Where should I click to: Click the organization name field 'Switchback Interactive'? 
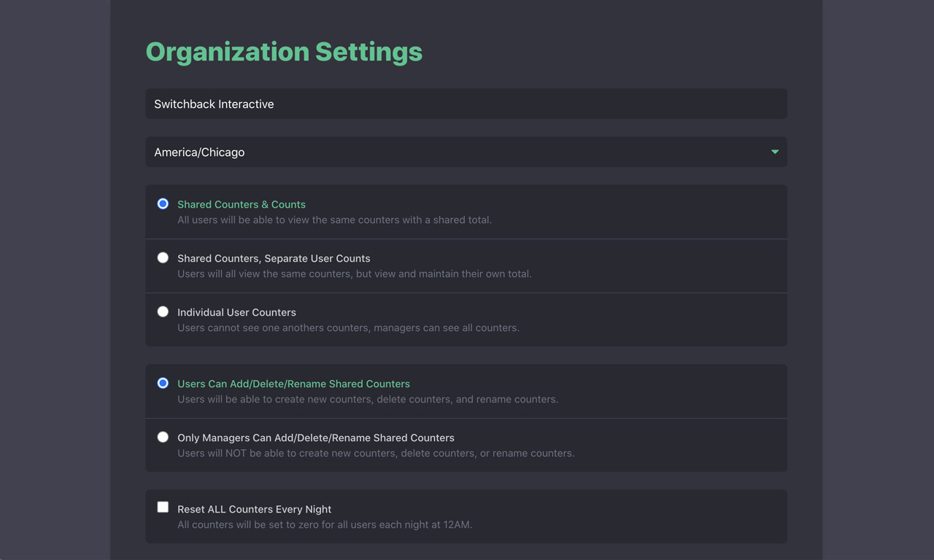pos(466,104)
